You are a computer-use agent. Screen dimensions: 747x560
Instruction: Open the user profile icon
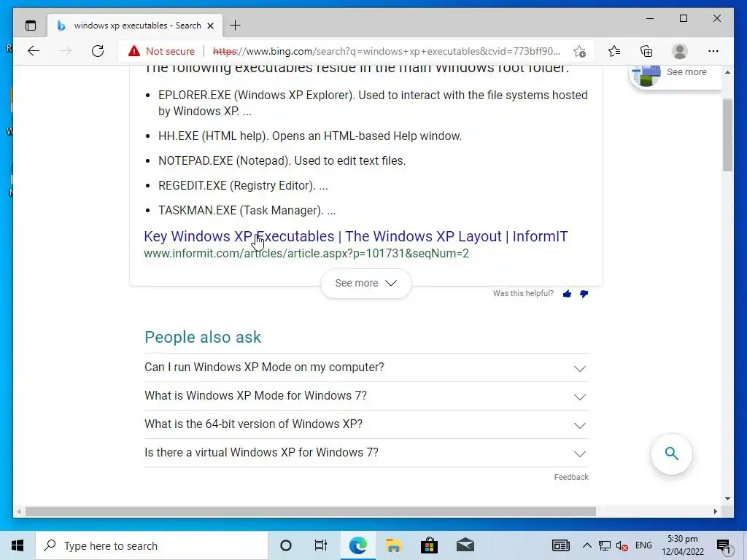click(680, 51)
